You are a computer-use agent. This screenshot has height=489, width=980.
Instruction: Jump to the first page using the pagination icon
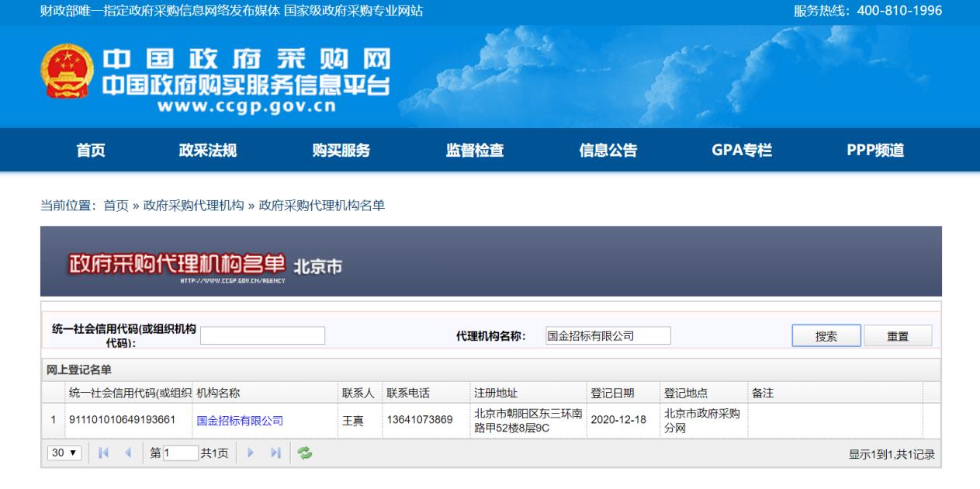click(x=103, y=453)
